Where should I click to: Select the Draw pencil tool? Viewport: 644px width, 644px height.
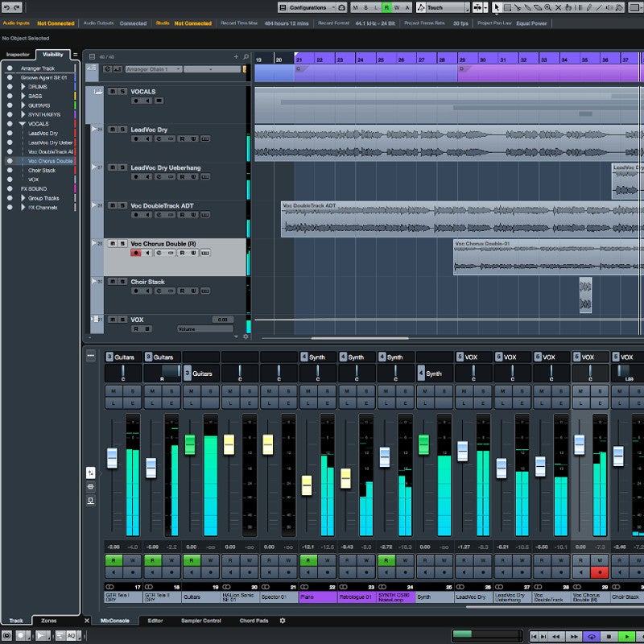(588, 6)
